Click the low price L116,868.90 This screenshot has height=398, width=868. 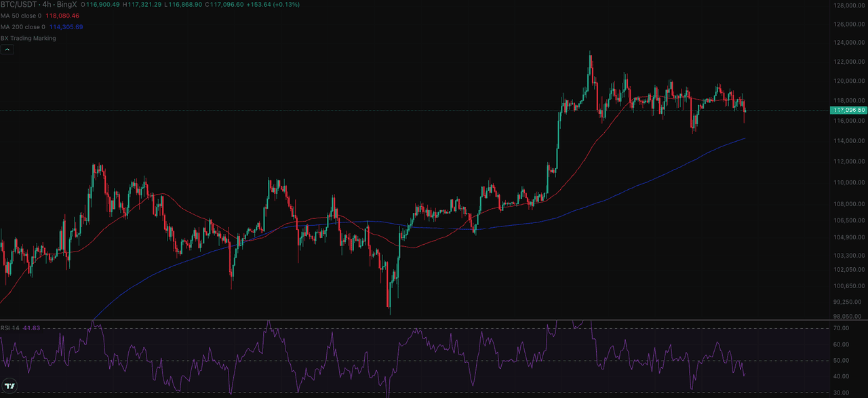point(183,4)
